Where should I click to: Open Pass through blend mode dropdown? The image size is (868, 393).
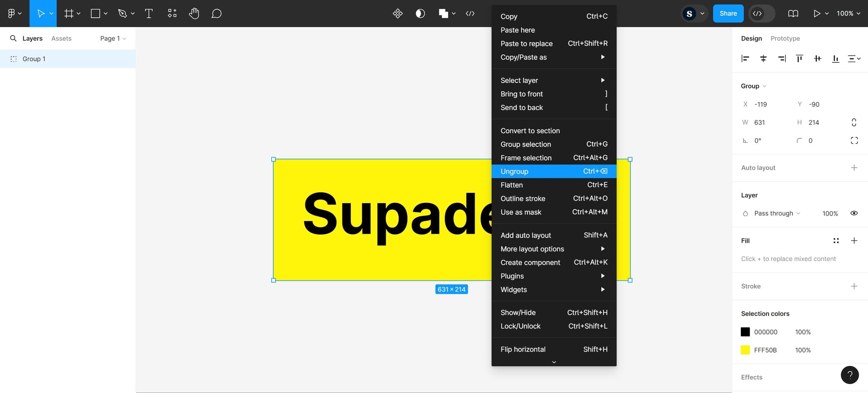(776, 213)
